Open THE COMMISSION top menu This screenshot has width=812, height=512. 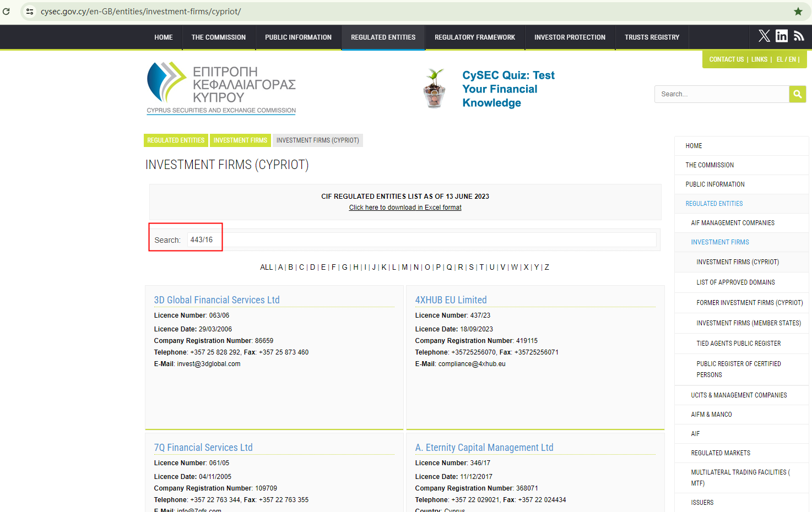pyautogui.click(x=219, y=37)
